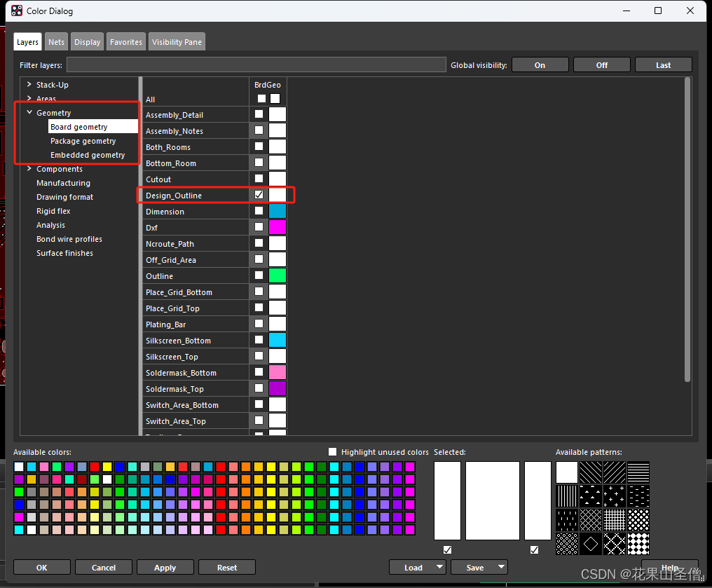This screenshot has width=712, height=588.
Task: Open Bond wire profiles category
Action: point(69,239)
